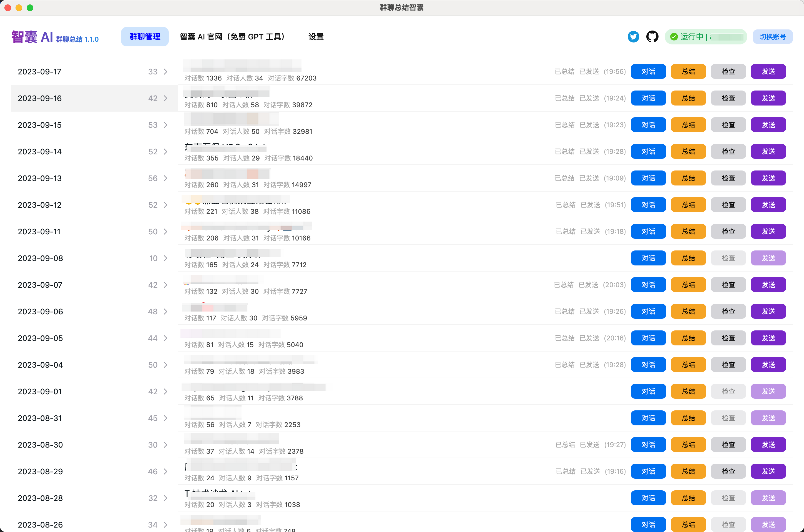This screenshot has width=804, height=532.
Task: Click 发送 in the 对话数 81 row
Action: pyautogui.click(x=768, y=338)
